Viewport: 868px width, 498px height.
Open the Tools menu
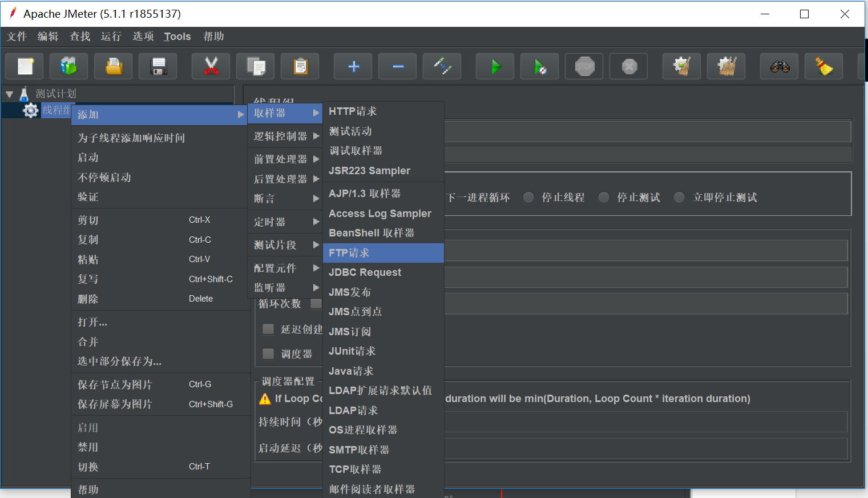177,37
